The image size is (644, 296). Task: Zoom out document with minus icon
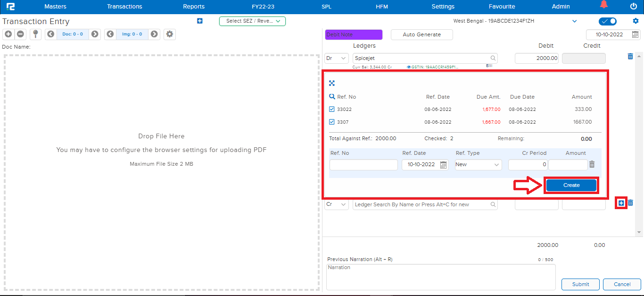(20, 34)
